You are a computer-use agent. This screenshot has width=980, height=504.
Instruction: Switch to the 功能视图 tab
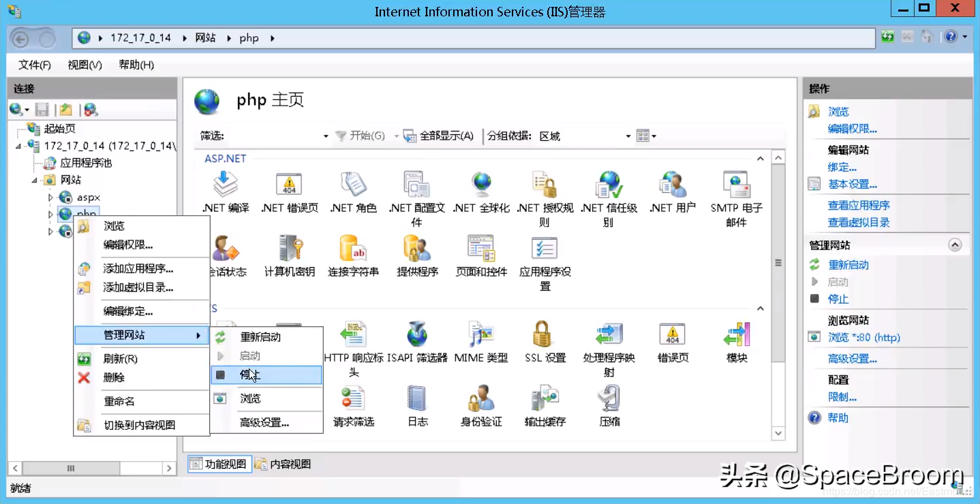(x=219, y=464)
